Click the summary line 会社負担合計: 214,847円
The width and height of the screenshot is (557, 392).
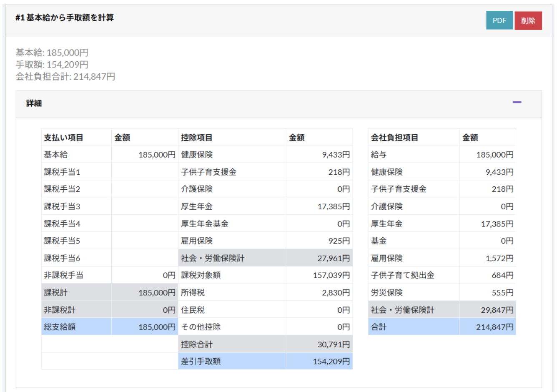[65, 76]
